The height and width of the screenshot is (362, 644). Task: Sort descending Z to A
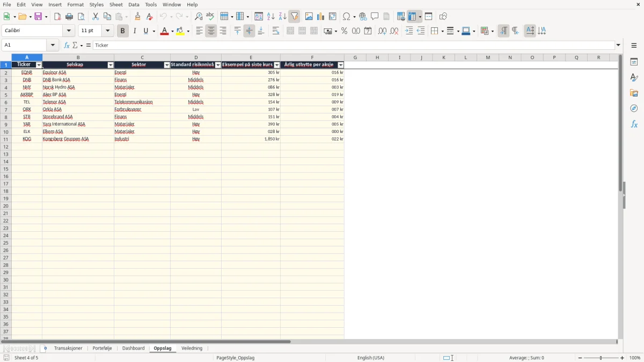283,17
